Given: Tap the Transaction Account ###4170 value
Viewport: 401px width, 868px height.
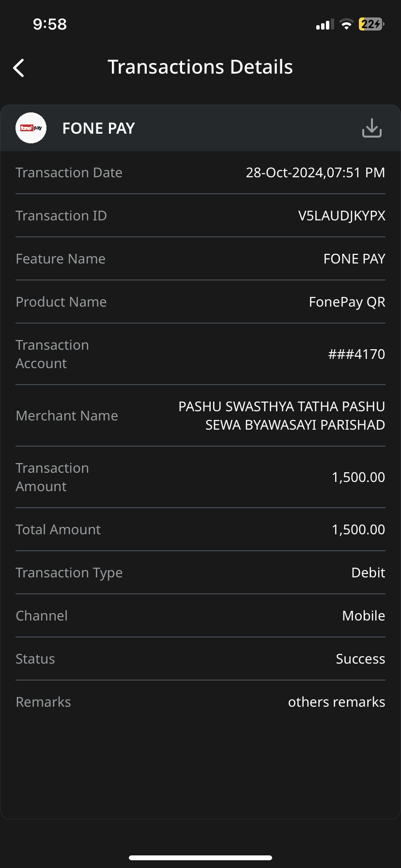Looking at the screenshot, I should [x=356, y=354].
